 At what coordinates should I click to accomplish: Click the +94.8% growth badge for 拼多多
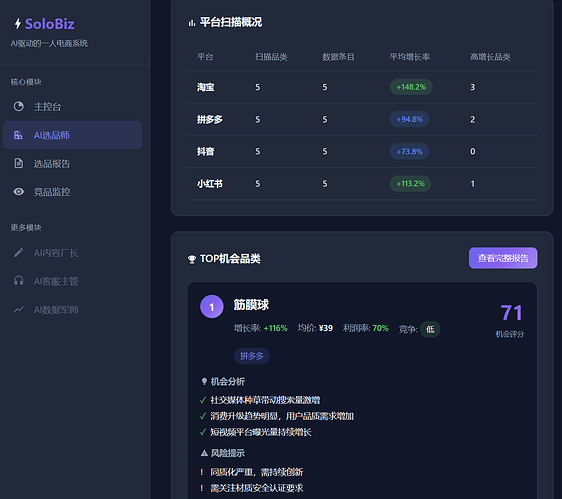[x=409, y=119]
